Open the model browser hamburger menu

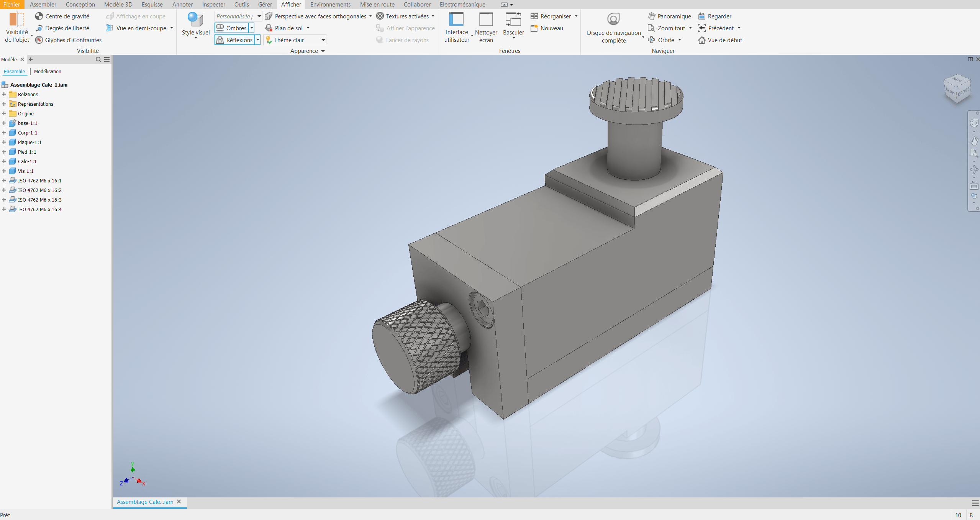pos(107,59)
